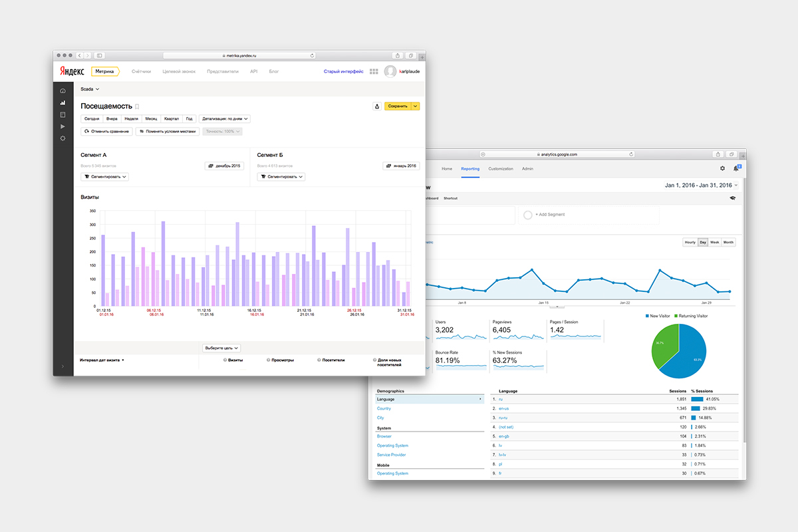Select Визиты radio button
The width and height of the screenshot is (798, 532).
point(224,360)
